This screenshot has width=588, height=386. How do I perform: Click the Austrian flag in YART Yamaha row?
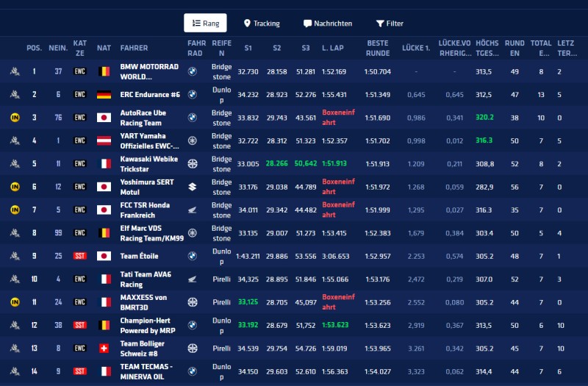click(x=104, y=140)
